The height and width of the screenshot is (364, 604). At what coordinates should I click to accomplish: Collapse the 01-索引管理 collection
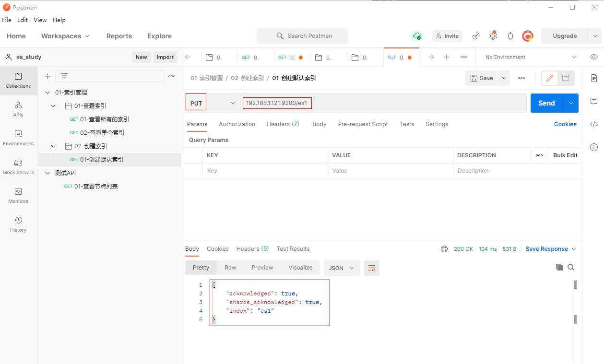coord(47,93)
